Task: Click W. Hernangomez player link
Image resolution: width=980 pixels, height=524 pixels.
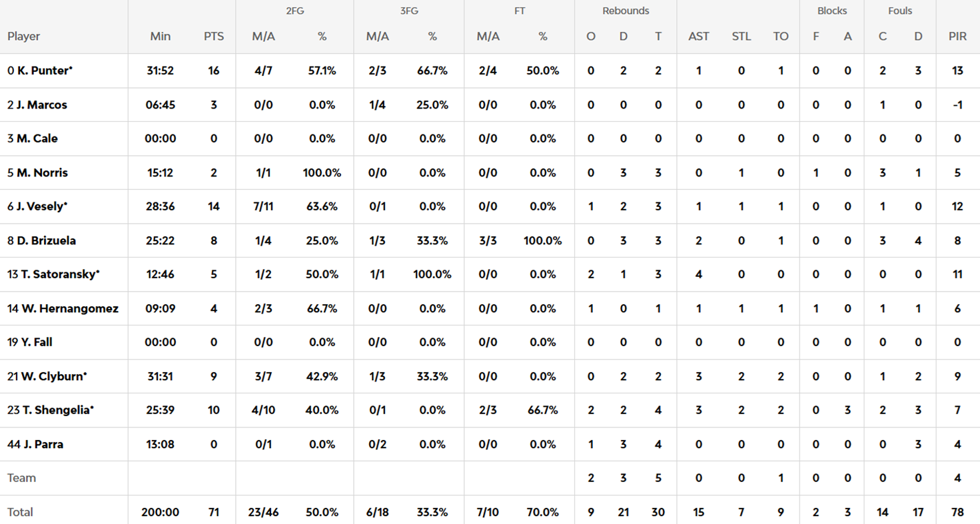Action: (x=69, y=308)
